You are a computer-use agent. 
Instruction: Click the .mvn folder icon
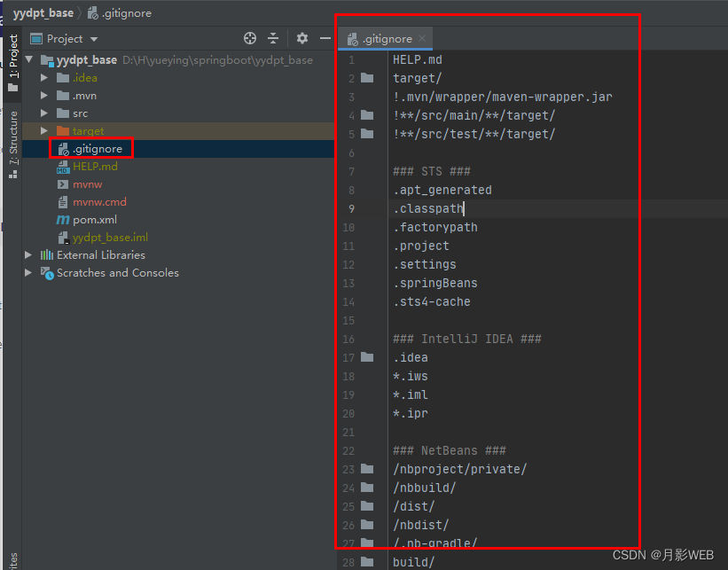[x=63, y=95]
